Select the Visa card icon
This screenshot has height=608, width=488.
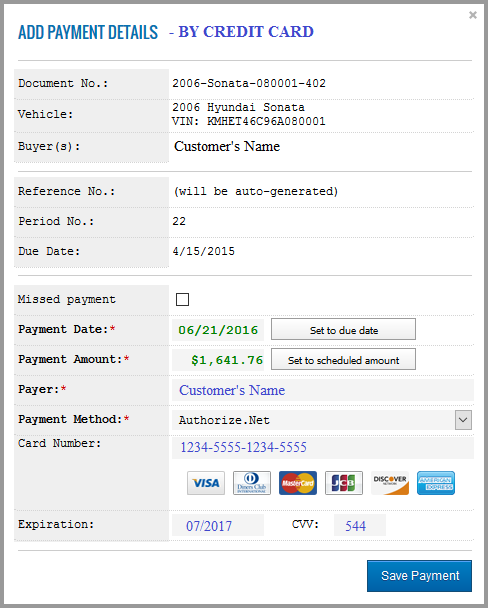pos(206,483)
